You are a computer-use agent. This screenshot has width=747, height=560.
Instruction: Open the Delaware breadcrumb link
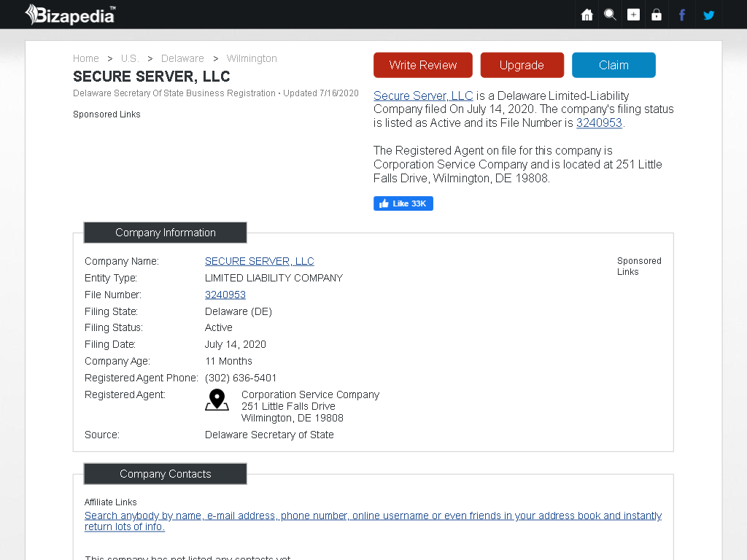point(182,58)
